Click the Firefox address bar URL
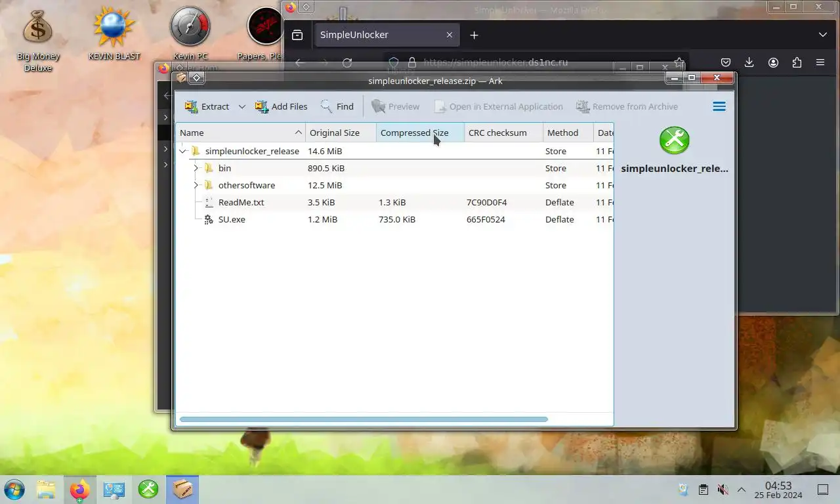 click(495, 62)
